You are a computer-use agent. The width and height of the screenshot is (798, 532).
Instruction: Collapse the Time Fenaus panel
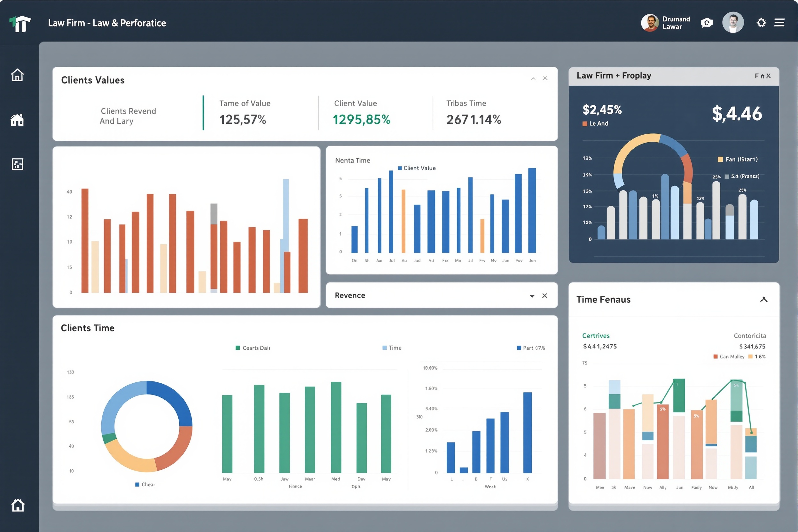click(764, 299)
